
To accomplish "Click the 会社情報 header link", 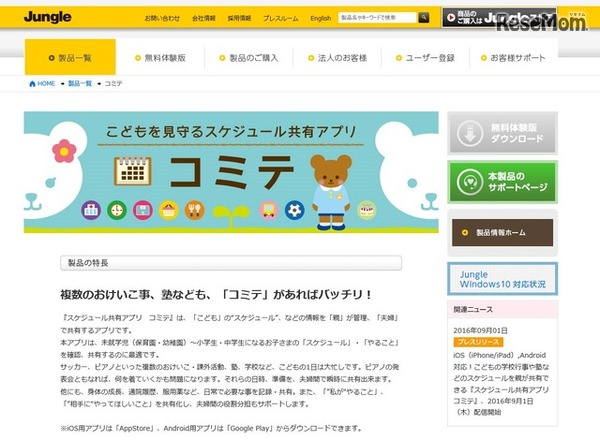I will [x=204, y=18].
